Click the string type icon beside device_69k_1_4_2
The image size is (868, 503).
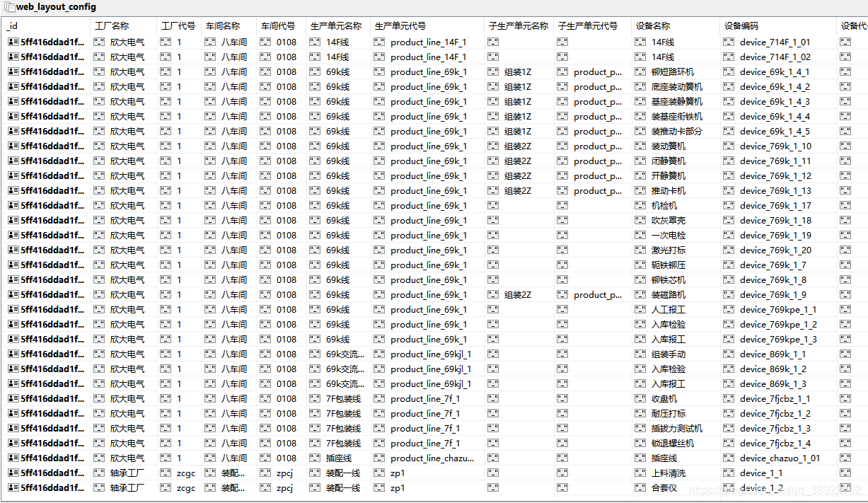pos(729,87)
